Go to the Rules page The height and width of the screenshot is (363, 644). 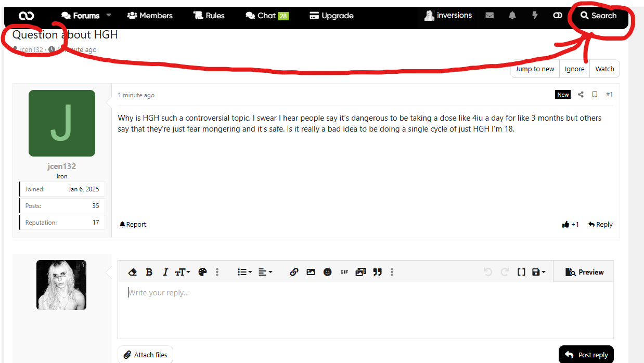point(209,16)
